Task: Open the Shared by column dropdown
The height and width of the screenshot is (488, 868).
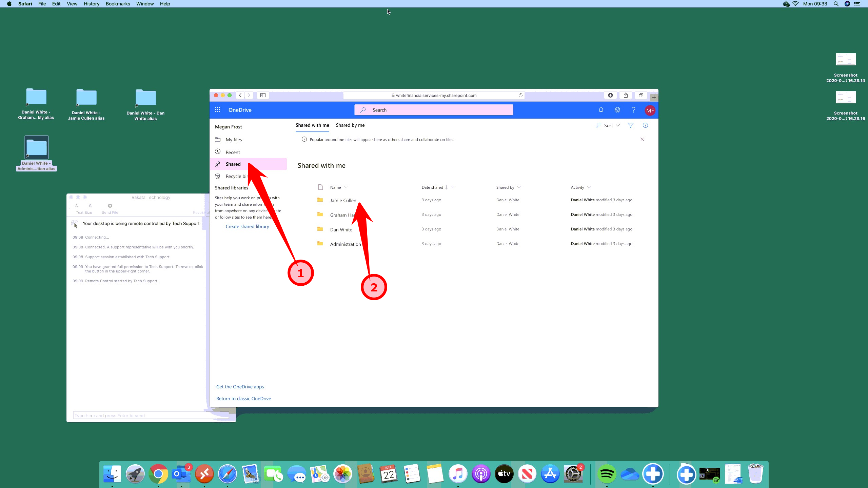Action: (x=519, y=187)
